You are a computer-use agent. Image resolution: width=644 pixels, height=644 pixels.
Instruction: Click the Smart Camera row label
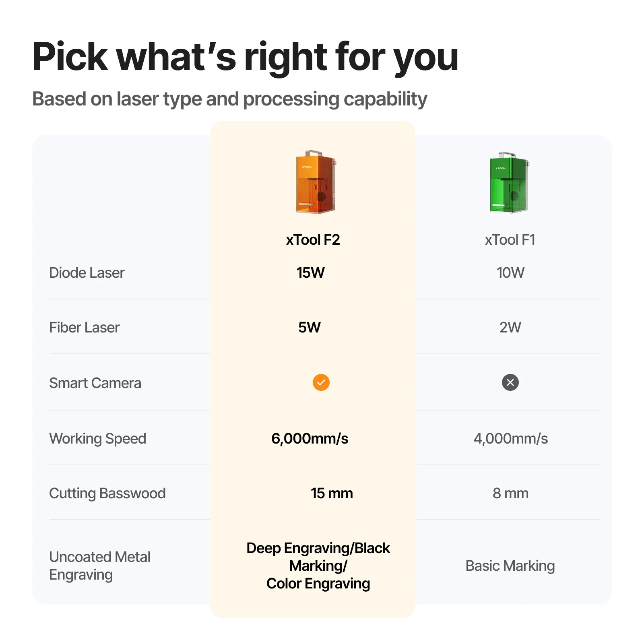point(95,383)
